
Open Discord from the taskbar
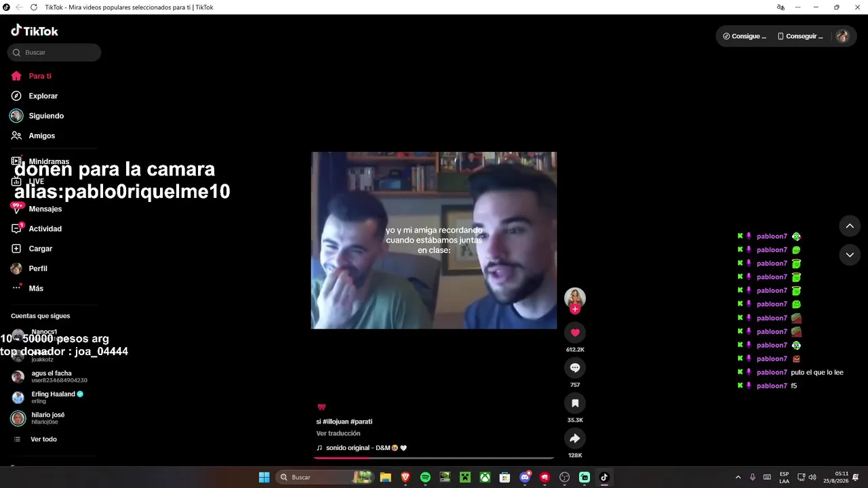pos(525,477)
